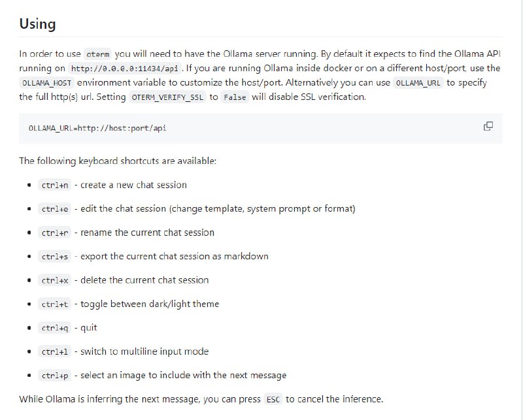Click the ctrl+s shortcut label
This screenshot has width=523, height=420.
coord(55,257)
